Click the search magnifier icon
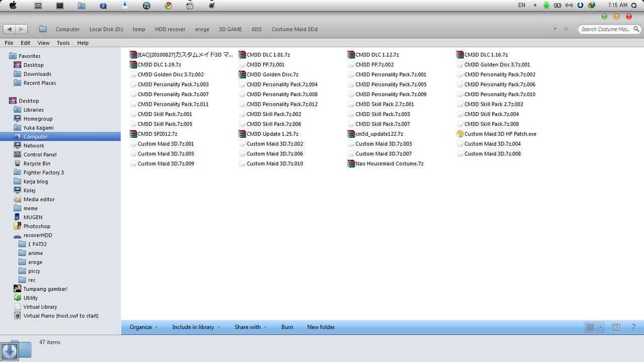Image resolution: width=644 pixels, height=362 pixels. point(635,29)
